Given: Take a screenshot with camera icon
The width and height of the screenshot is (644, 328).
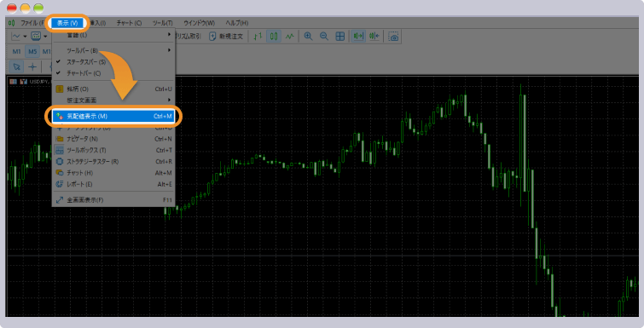Looking at the screenshot, I should [394, 37].
